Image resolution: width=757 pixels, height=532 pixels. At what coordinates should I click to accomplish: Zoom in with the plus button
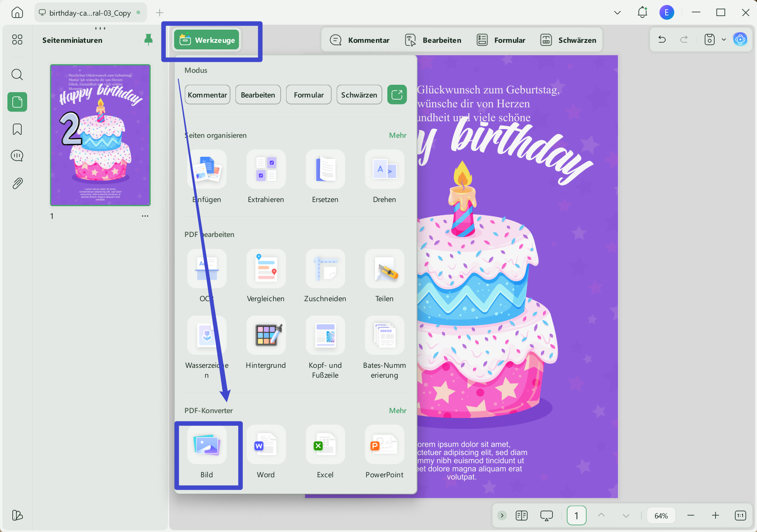(715, 516)
